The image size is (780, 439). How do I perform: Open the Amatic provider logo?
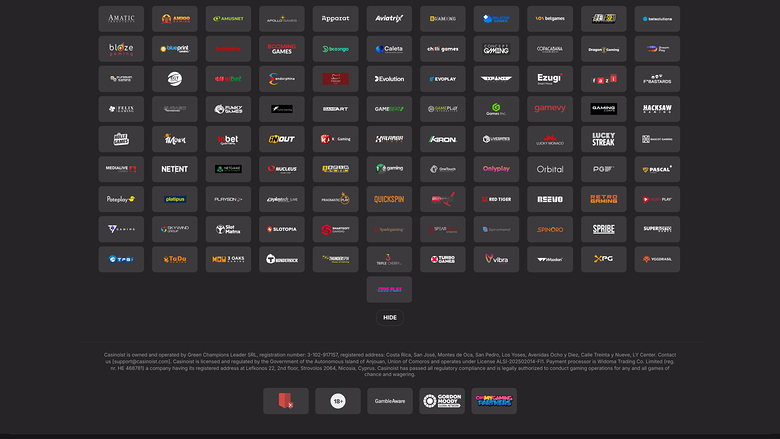(121, 19)
